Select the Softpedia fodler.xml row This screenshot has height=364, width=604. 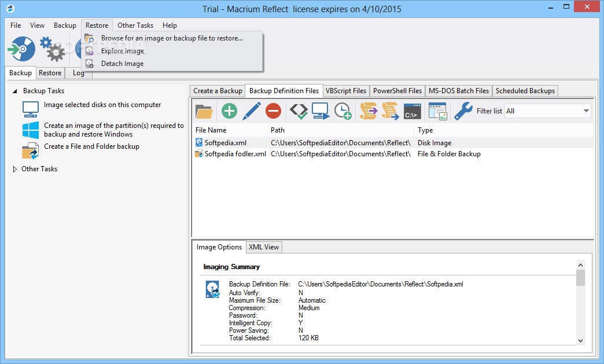pos(393,154)
